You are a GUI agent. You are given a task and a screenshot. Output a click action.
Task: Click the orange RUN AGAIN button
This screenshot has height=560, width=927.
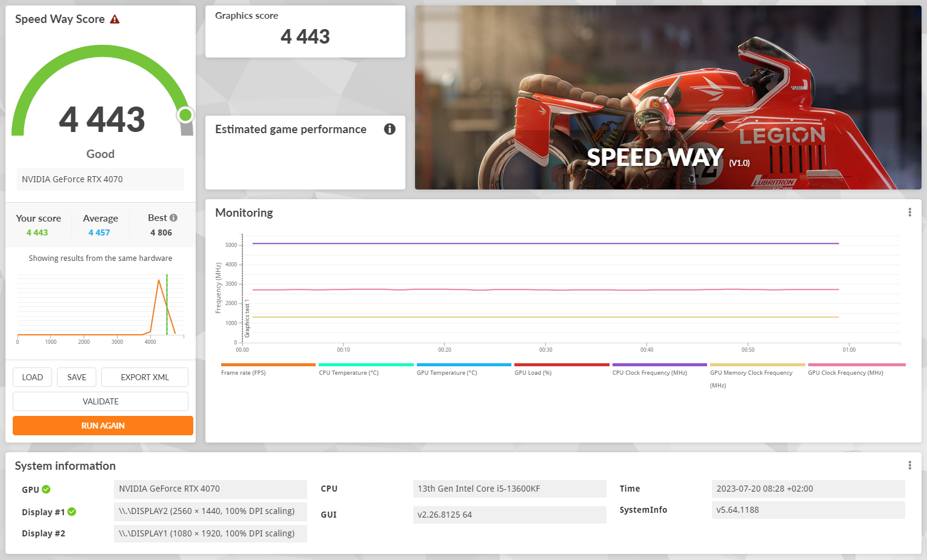pyautogui.click(x=103, y=426)
